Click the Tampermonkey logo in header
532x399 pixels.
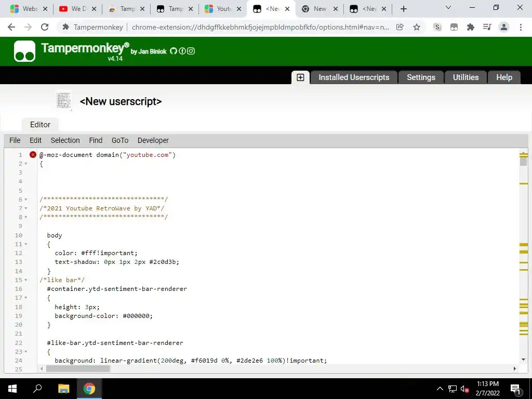24,51
